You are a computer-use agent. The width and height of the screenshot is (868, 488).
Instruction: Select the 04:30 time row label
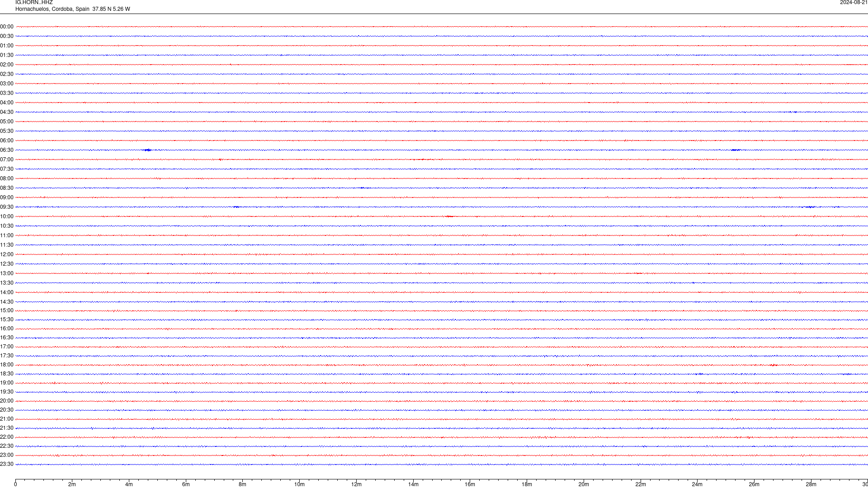point(7,112)
